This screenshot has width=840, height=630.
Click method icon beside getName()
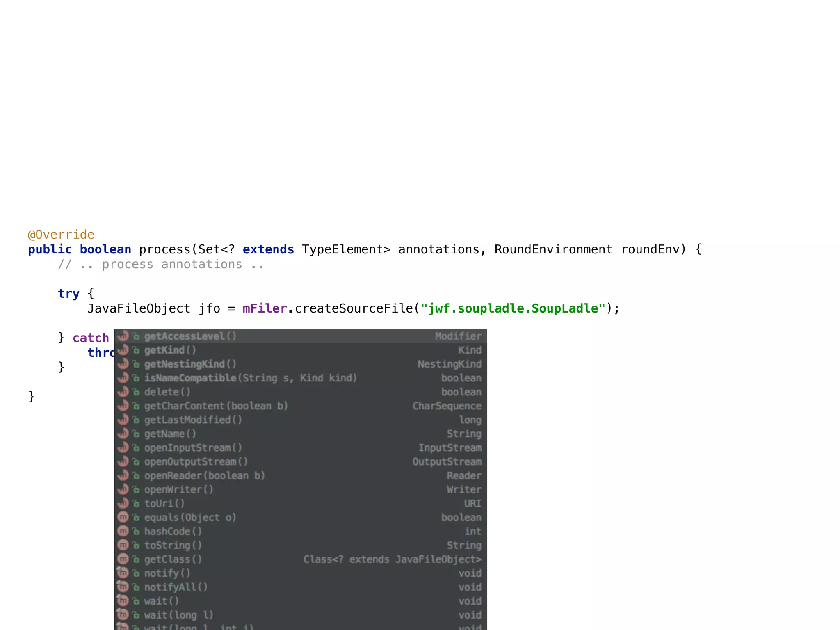click(123, 434)
